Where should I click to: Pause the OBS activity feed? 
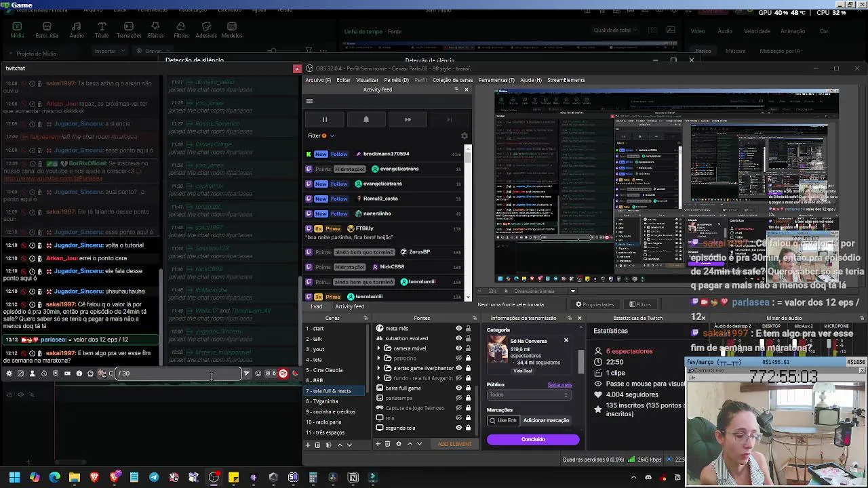point(324,119)
